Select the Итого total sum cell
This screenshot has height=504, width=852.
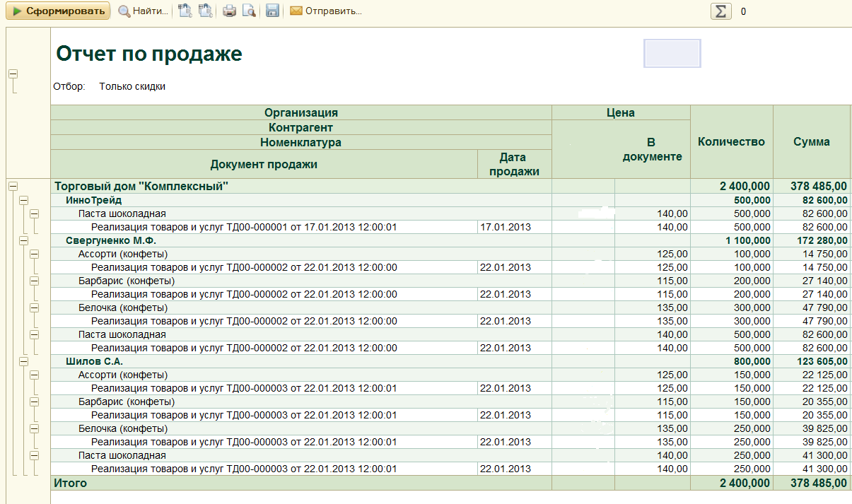point(811,484)
